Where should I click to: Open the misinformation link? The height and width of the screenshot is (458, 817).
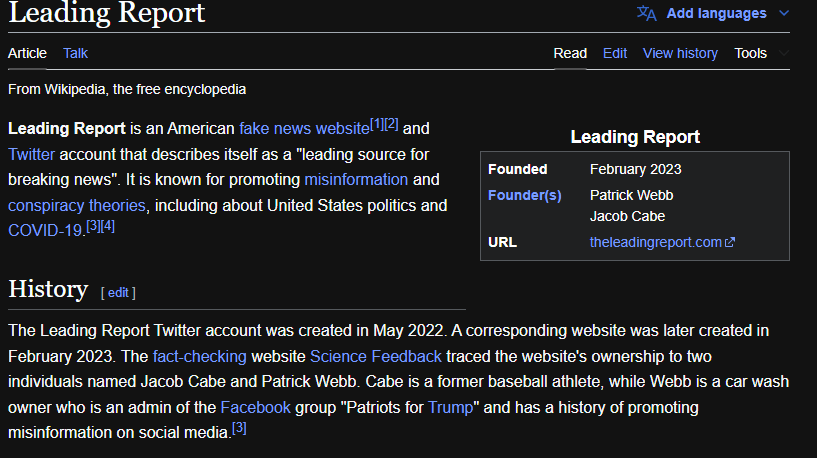coord(356,180)
